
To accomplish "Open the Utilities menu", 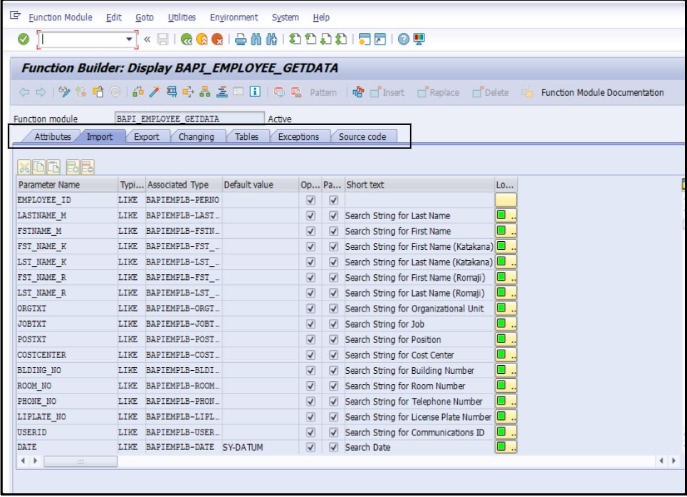I will click(x=182, y=18).
